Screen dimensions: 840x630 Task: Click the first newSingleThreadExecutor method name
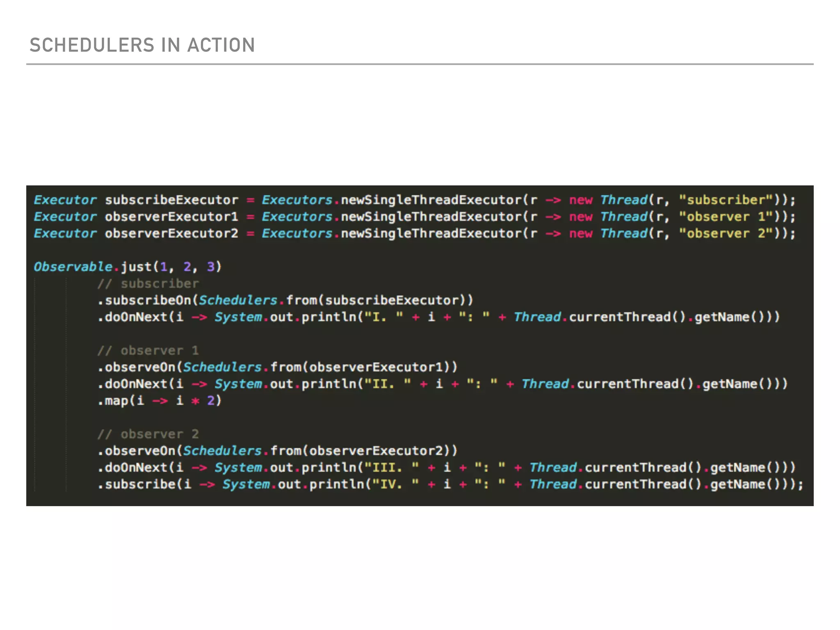click(x=431, y=200)
